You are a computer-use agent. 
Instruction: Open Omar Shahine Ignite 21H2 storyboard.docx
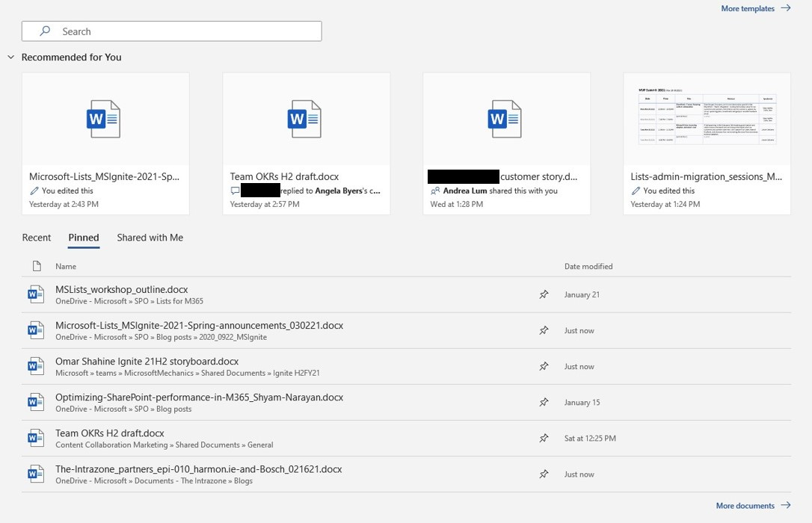pos(147,361)
